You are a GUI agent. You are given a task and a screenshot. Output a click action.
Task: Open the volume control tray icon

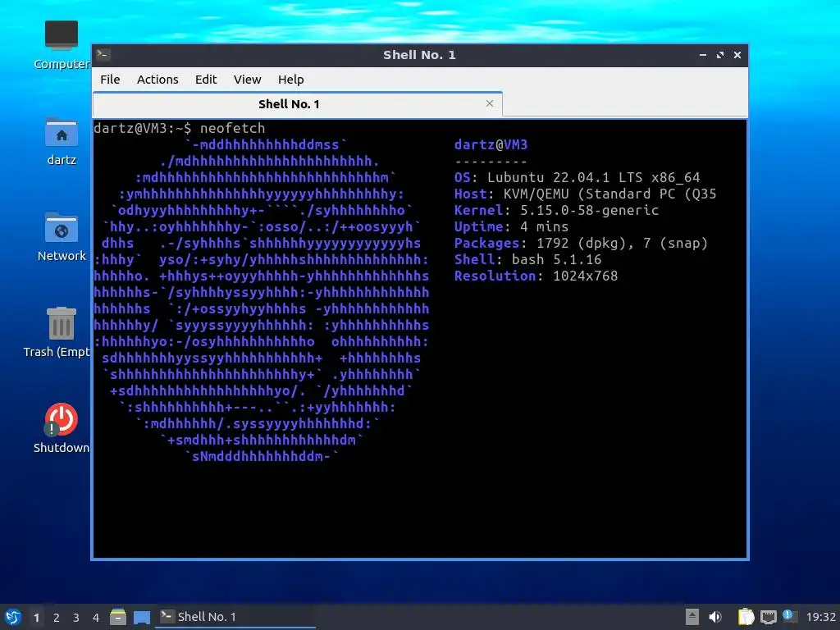(x=715, y=617)
